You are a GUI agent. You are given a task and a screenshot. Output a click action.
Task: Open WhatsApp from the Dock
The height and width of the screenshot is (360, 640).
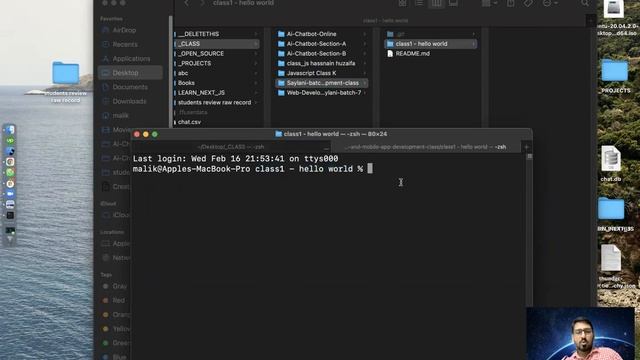click(10, 173)
